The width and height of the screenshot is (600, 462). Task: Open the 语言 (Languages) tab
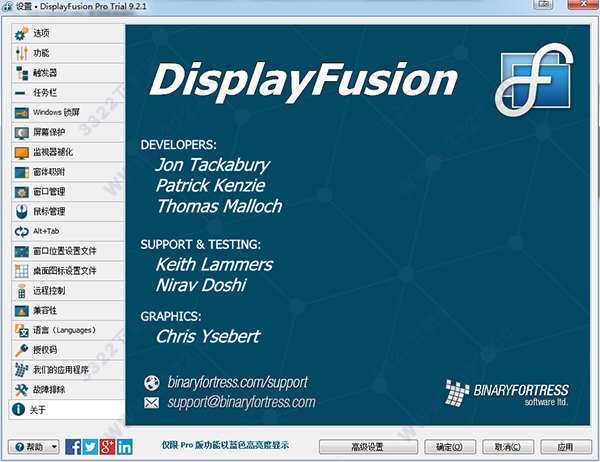(68, 331)
